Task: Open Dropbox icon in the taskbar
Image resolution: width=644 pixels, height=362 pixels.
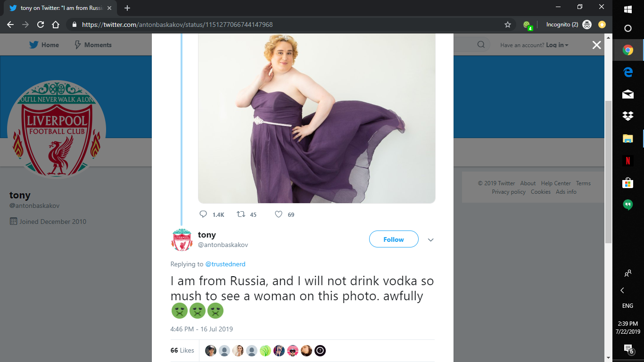Action: click(628, 116)
